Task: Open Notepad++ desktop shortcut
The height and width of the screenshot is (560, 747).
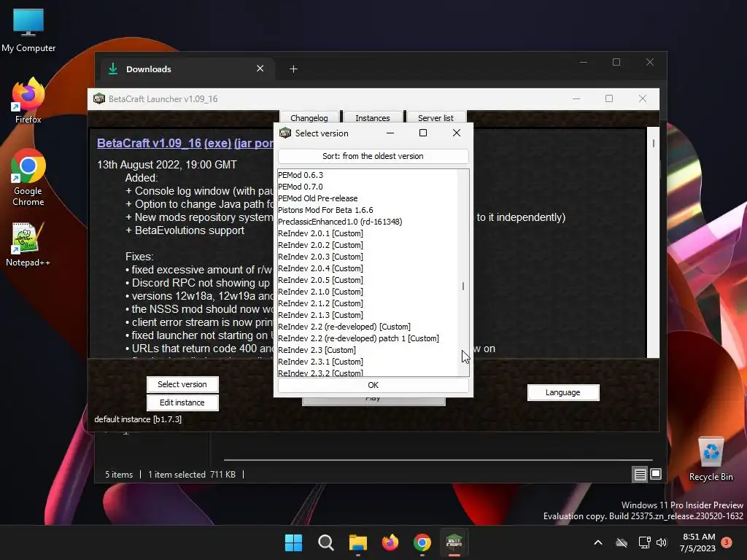Action: (28, 245)
